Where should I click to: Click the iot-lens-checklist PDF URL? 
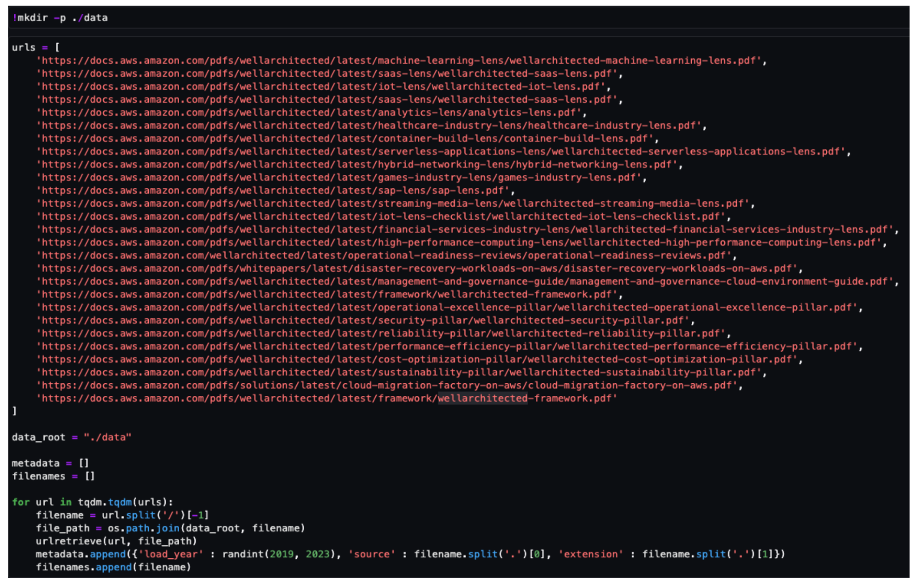coord(382,217)
